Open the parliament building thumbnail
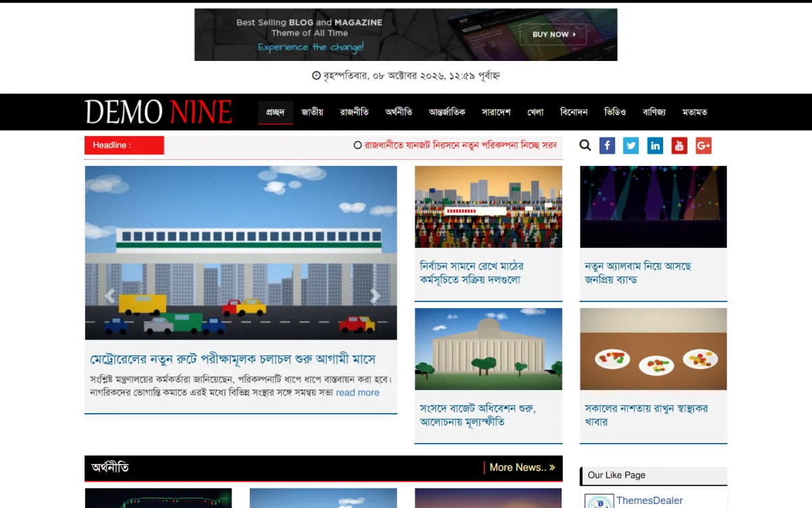This screenshot has height=508, width=812. (x=489, y=349)
